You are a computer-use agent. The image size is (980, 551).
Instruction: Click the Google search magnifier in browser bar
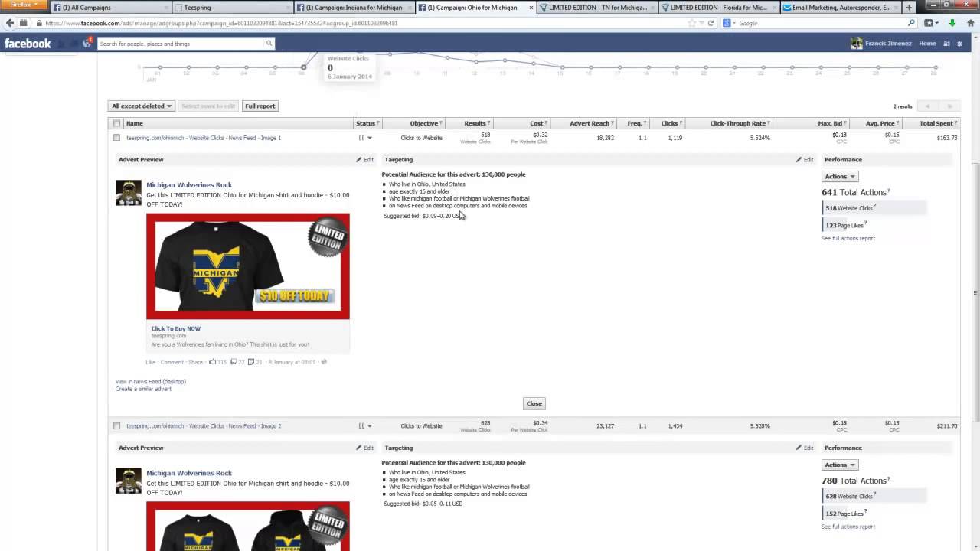pyautogui.click(x=911, y=23)
